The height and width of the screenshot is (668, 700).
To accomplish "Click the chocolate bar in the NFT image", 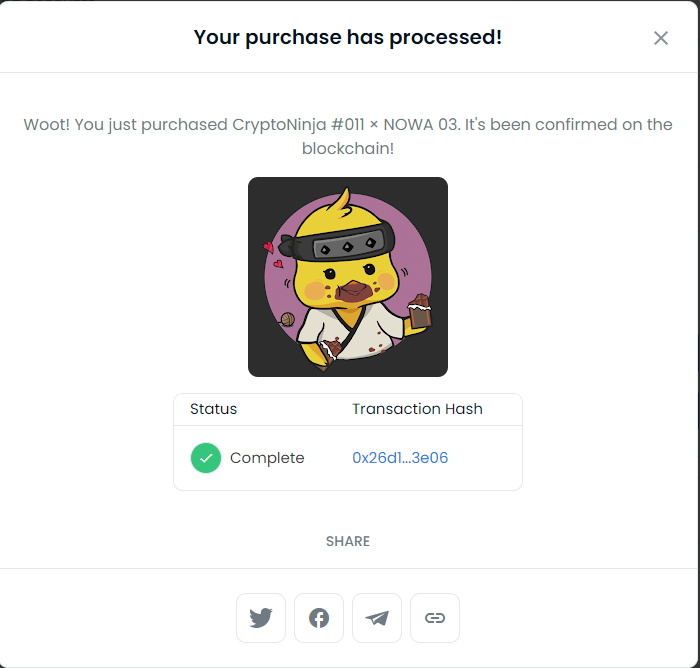I will pyautogui.click(x=419, y=310).
